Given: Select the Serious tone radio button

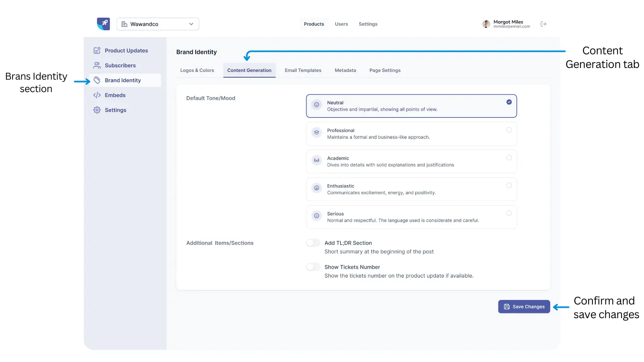Looking at the screenshot, I should coord(509,213).
